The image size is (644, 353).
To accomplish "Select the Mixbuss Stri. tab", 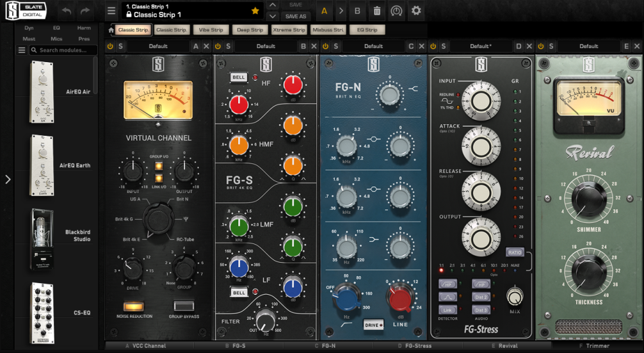I will tap(328, 30).
